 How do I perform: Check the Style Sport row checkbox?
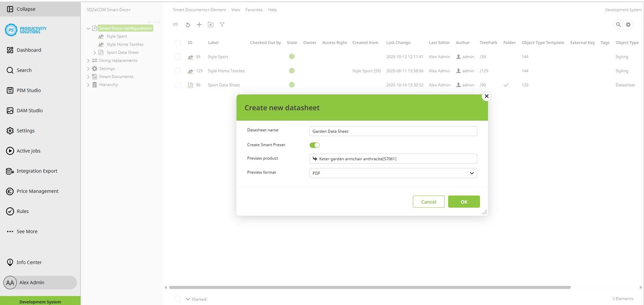tap(178, 56)
